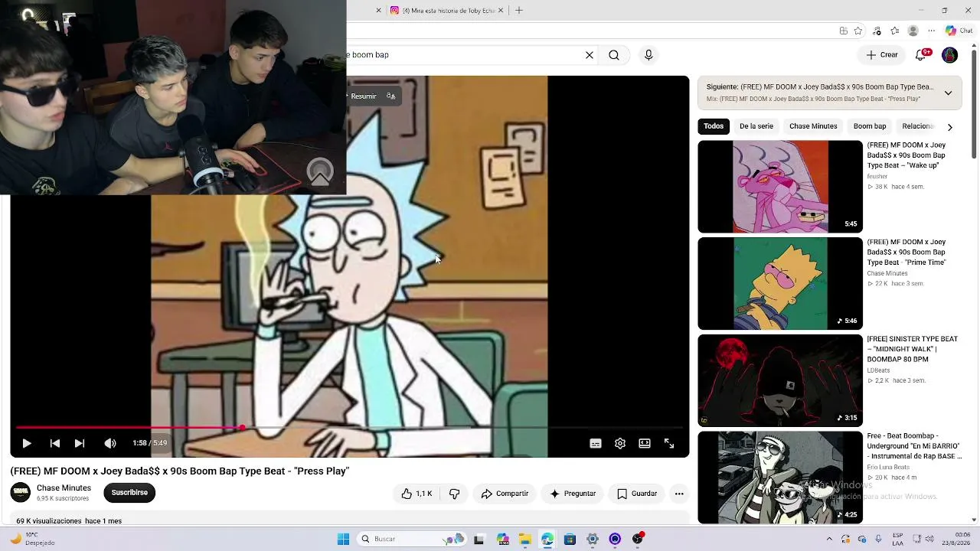The image size is (980, 551).
Task: Skip to the previous video
Action: pos(55,443)
